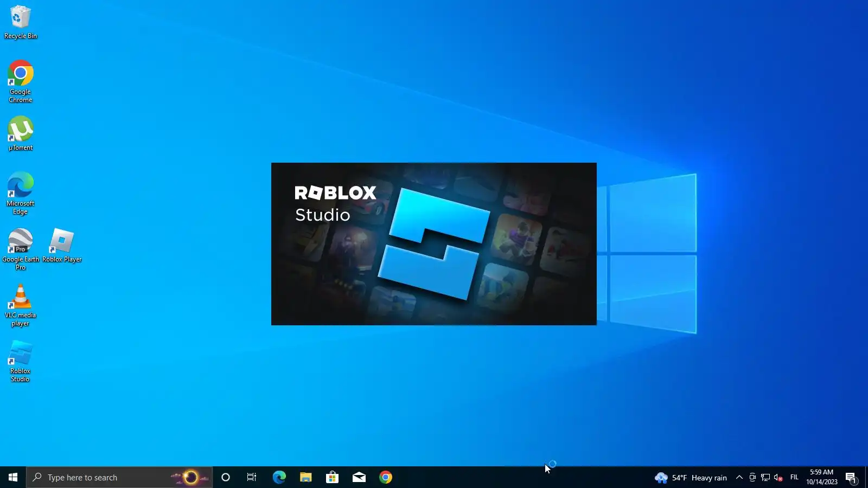Select the Google Earth Pro desktop shortcut
This screenshot has height=488, width=868.
21,249
